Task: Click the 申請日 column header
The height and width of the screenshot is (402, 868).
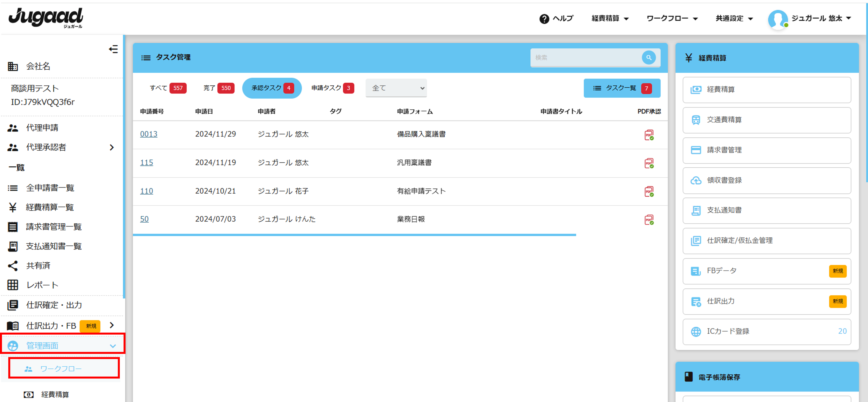Action: pos(204,111)
